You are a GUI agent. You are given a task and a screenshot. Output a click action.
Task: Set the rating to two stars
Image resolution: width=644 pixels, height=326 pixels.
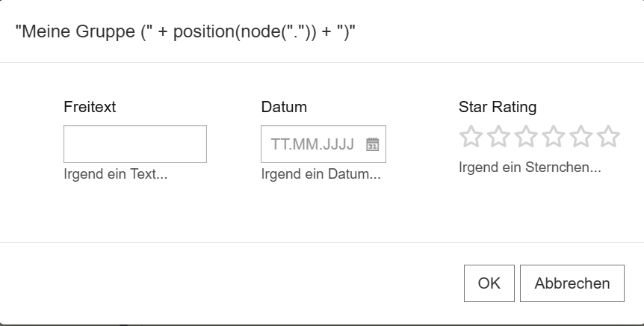point(498,137)
